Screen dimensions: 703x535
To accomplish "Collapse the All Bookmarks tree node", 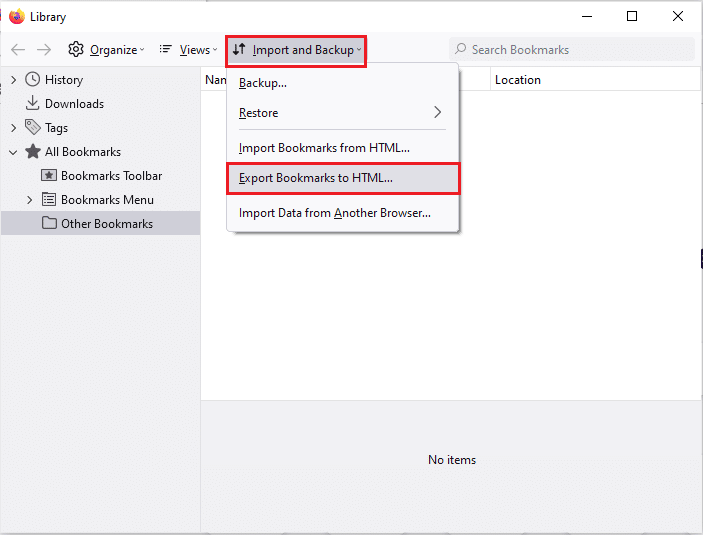I will (13, 152).
